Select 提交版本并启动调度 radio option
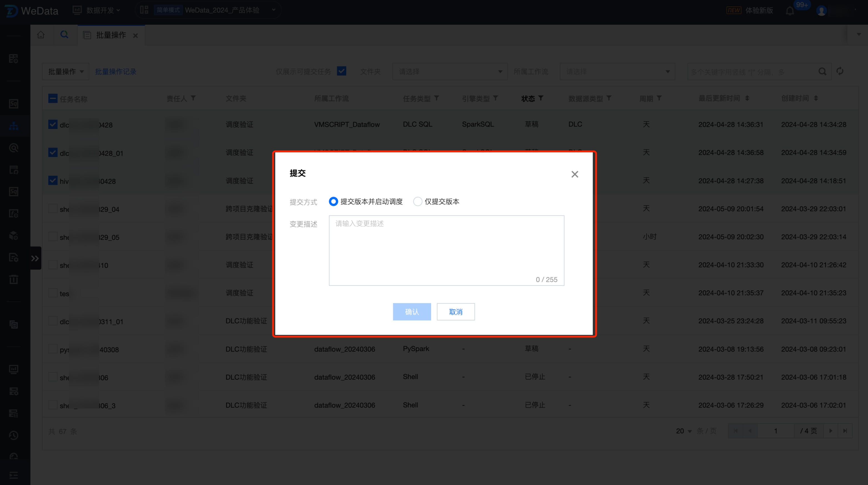The width and height of the screenshot is (868, 485). [x=333, y=202]
